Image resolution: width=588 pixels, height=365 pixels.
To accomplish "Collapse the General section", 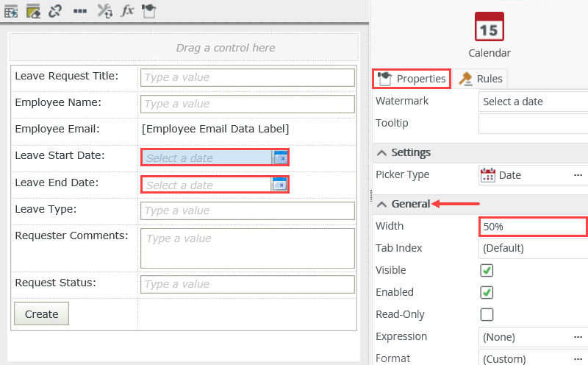I will click(381, 205).
